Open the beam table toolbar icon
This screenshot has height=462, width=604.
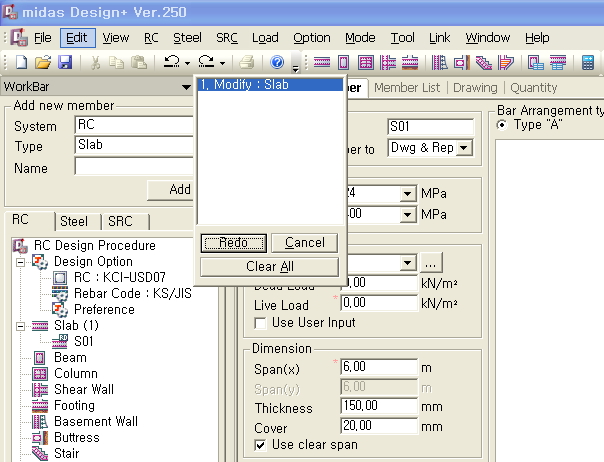[535, 62]
